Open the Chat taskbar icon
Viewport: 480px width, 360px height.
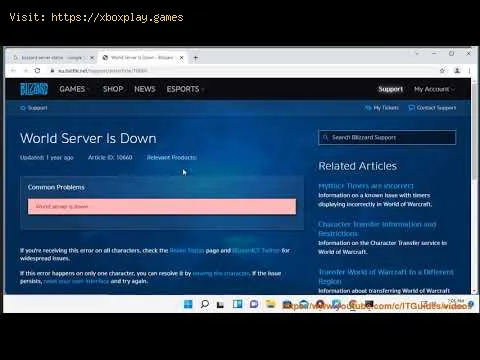(254, 304)
